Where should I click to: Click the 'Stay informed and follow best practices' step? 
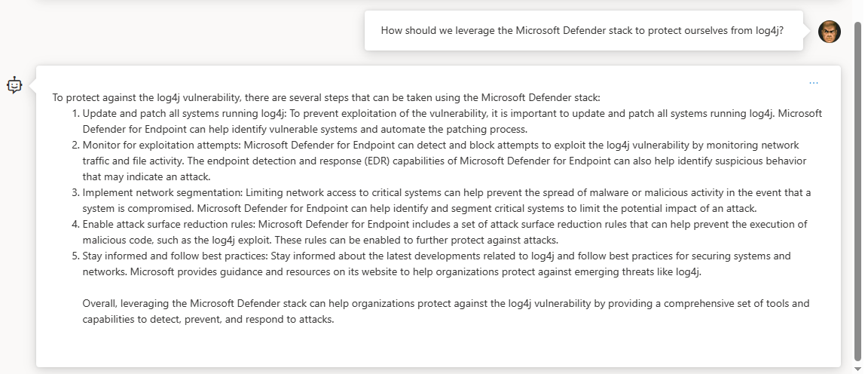(437, 264)
